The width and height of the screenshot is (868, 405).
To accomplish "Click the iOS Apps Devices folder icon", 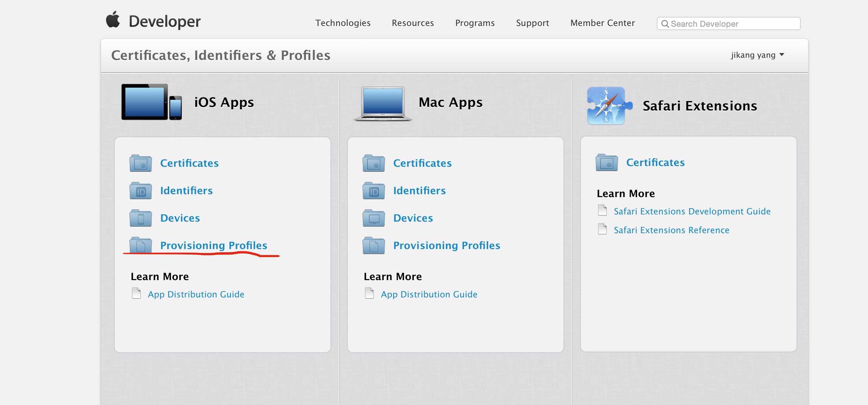I will (141, 217).
